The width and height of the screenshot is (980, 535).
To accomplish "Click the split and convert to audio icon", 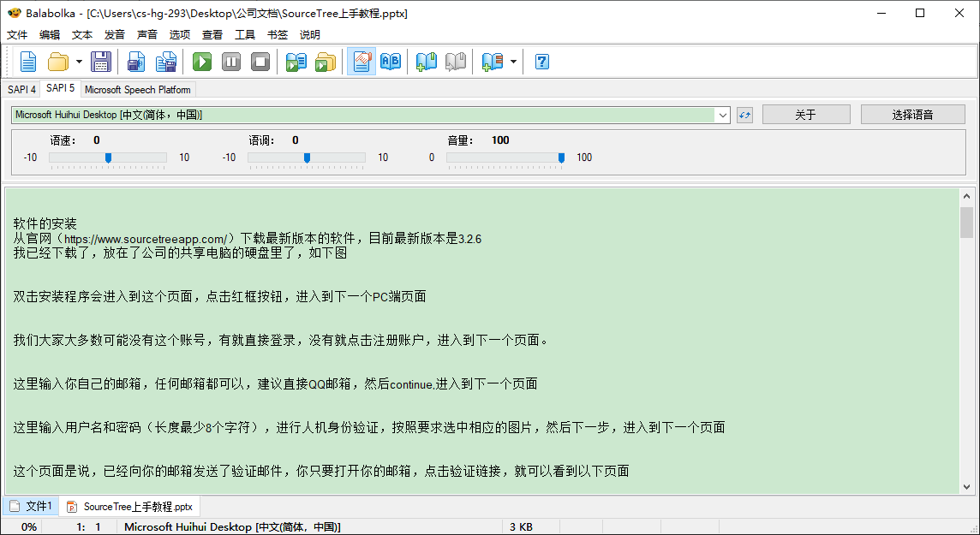I will 165,62.
